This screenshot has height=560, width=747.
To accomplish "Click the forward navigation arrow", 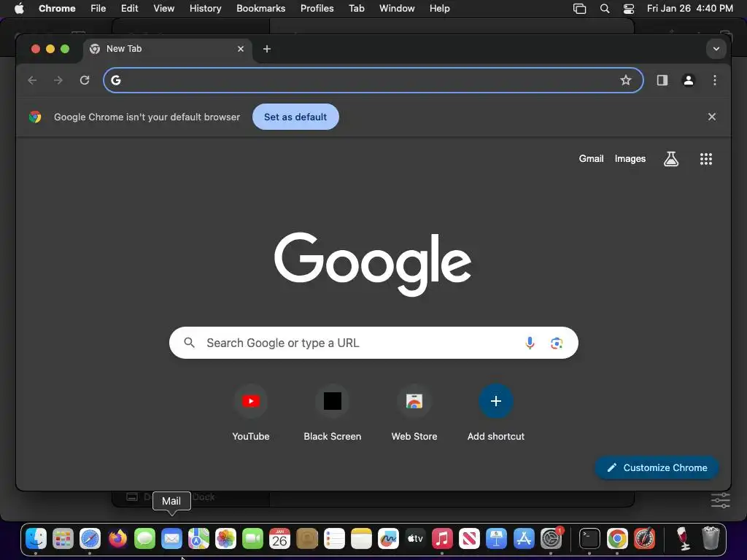I will point(58,80).
